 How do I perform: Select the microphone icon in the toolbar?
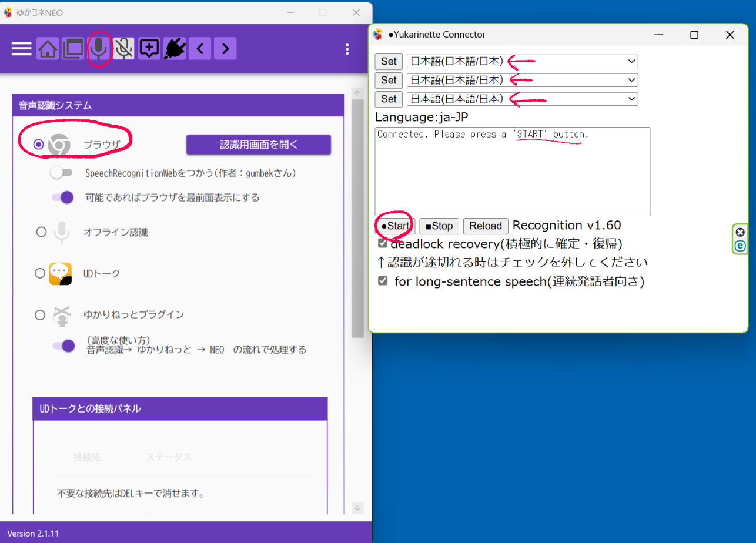(x=99, y=49)
